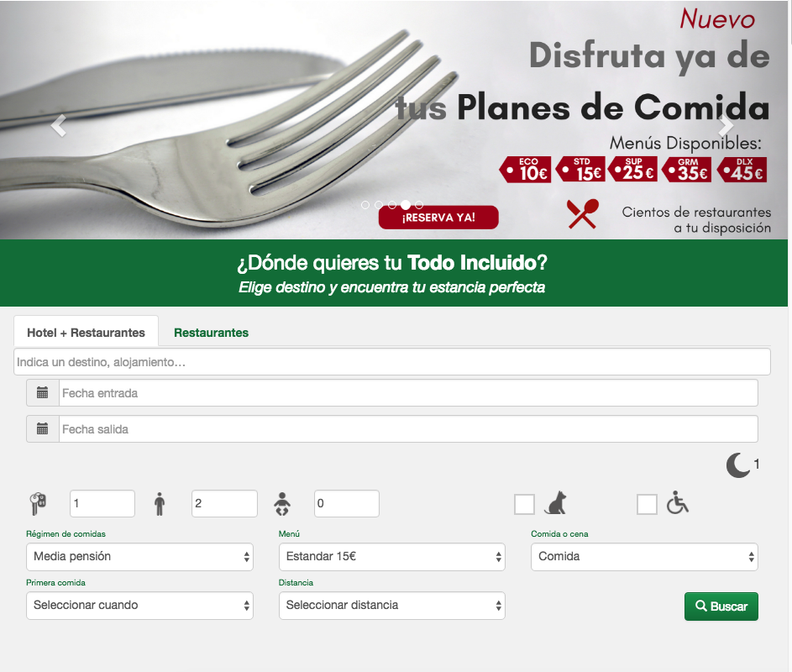792x672 pixels.
Task: Select the last carousel indicator dot
Action: coord(419,205)
